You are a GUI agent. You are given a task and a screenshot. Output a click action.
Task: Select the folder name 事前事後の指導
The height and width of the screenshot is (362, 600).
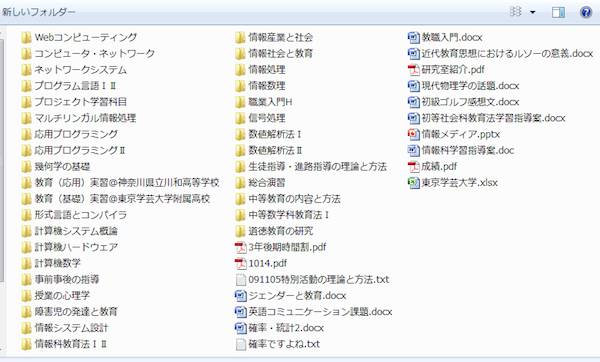pos(67,279)
